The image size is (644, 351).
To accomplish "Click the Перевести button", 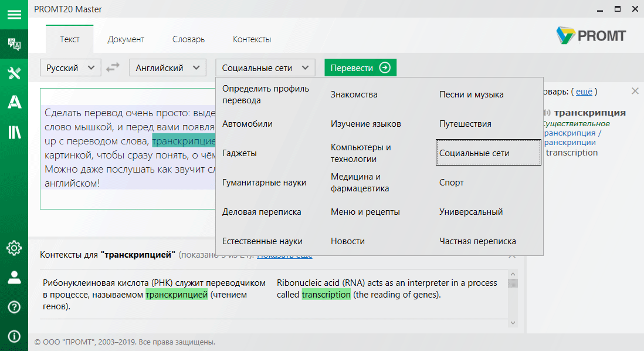I will [x=360, y=68].
